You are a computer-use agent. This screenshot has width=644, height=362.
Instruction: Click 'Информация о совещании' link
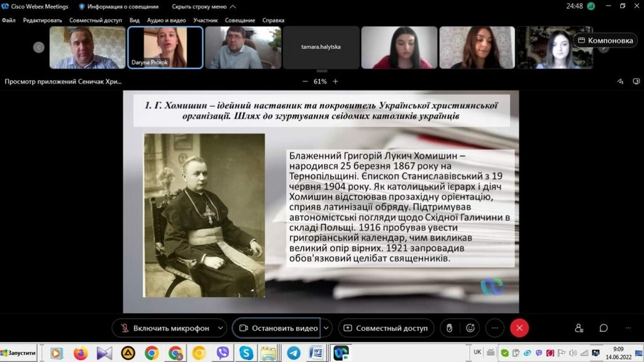pyautogui.click(x=118, y=6)
